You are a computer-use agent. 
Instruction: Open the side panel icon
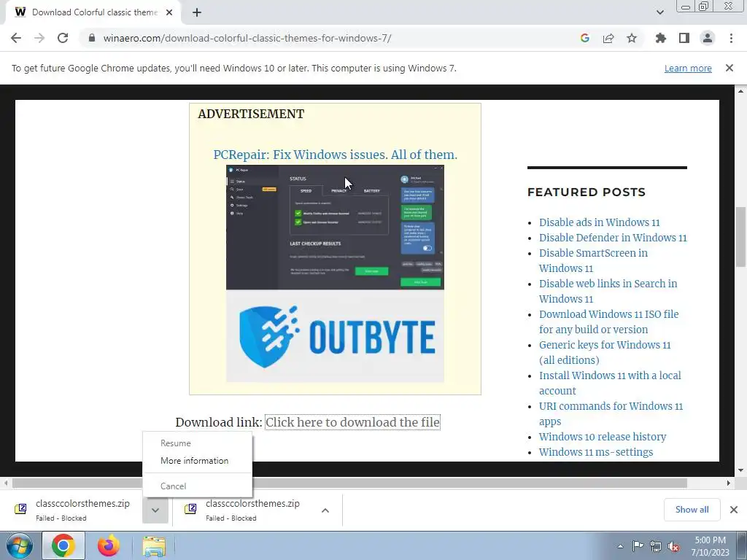tap(684, 38)
